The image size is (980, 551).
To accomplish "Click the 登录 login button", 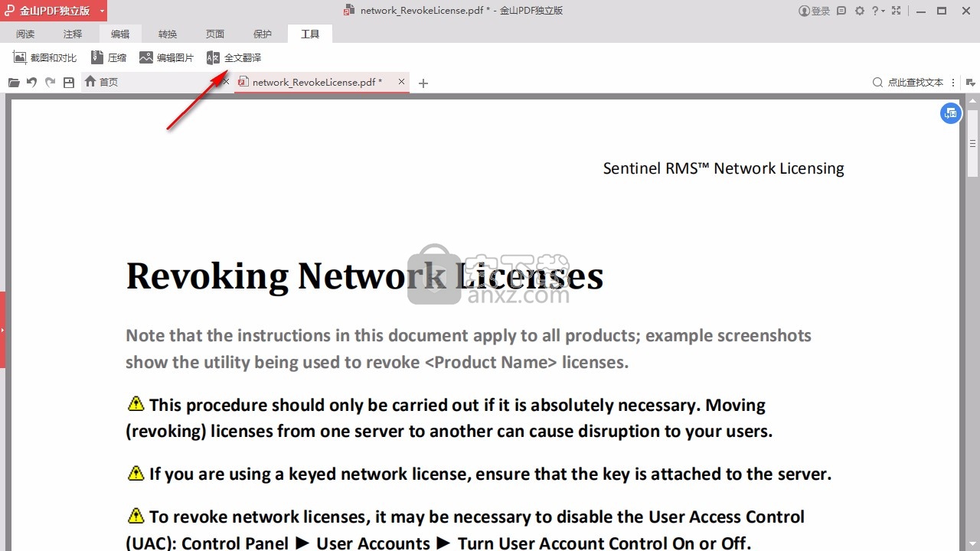I will pos(814,11).
